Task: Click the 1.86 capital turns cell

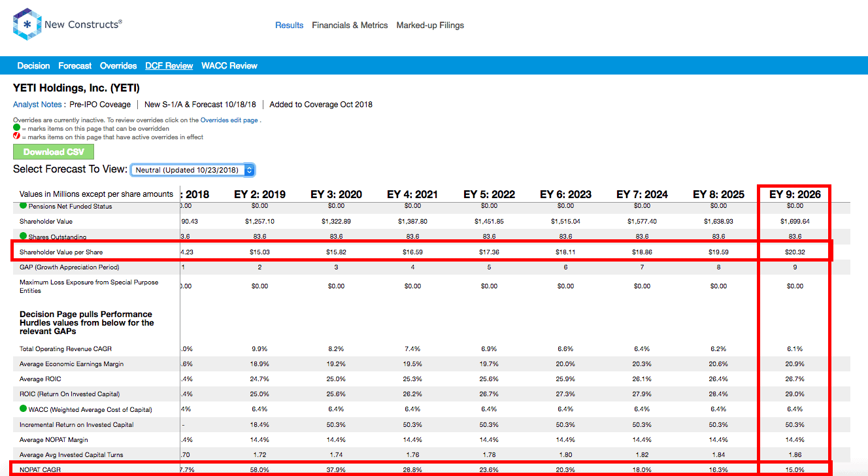Action: pos(795,454)
